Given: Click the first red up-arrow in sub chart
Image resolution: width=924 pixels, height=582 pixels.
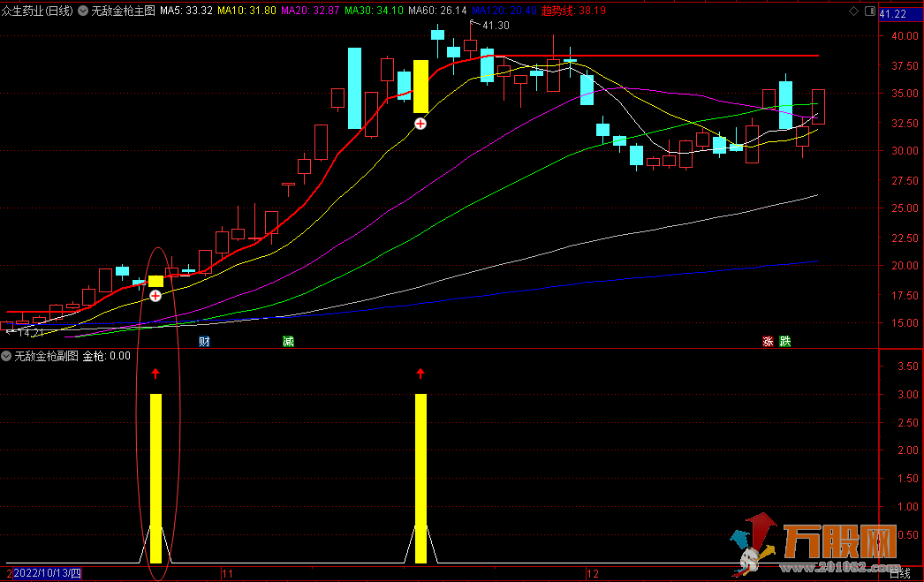Looking at the screenshot, I should pyautogui.click(x=155, y=373).
